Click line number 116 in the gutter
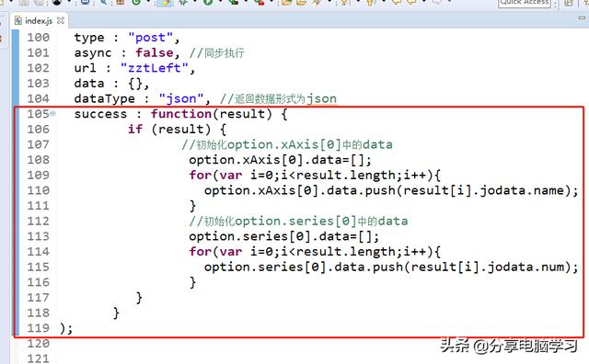Viewport: 589px width, 364px height. point(38,282)
